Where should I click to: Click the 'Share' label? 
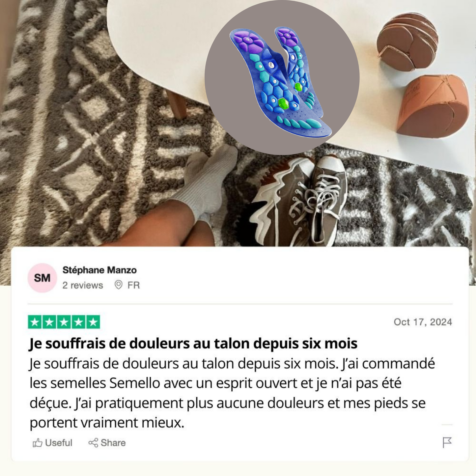tap(113, 443)
